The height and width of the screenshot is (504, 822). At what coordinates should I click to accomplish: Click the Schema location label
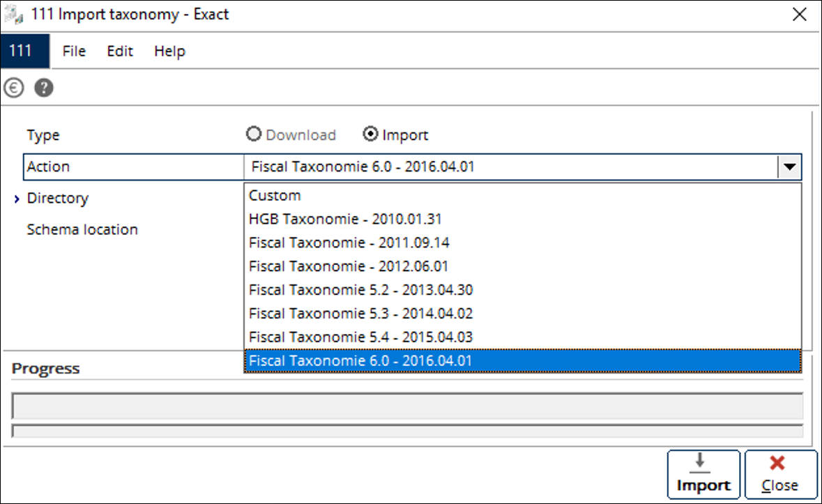(x=82, y=229)
